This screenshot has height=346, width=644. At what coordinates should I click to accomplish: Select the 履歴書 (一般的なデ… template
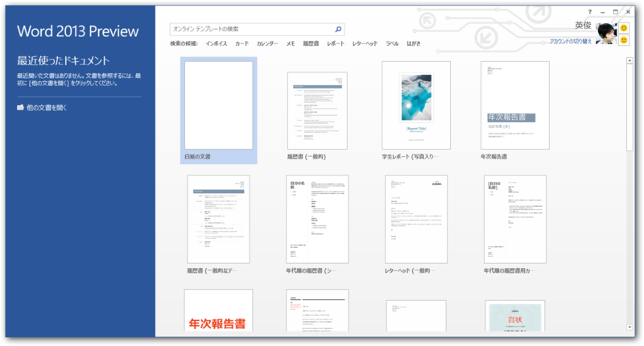(x=218, y=219)
